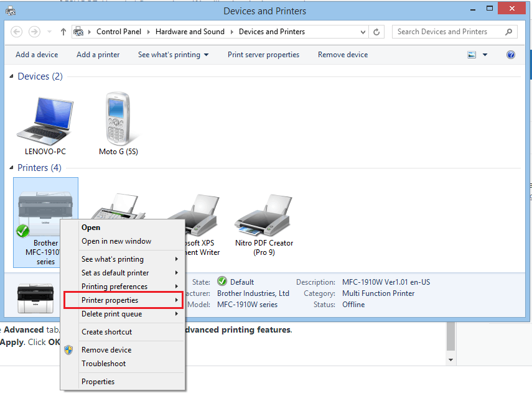Expand Set as default printer submenu arrow
Image resolution: width=532 pixels, height=396 pixels.
[177, 272]
